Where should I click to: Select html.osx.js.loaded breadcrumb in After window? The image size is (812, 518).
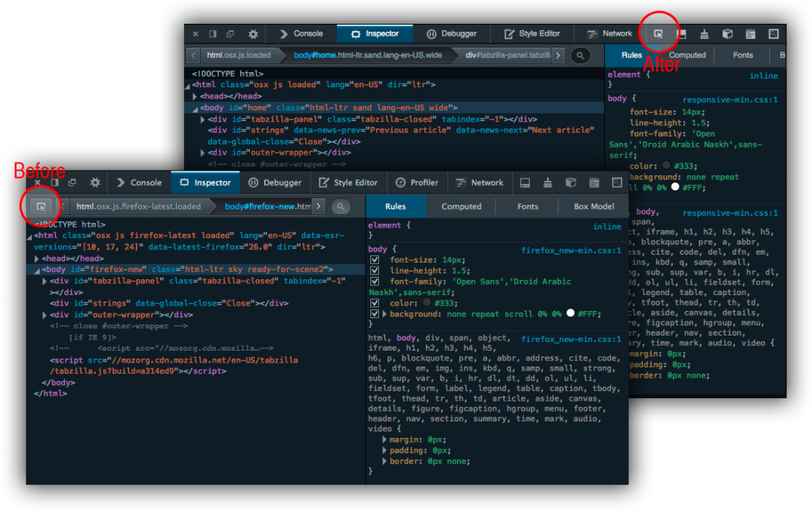pyautogui.click(x=239, y=56)
